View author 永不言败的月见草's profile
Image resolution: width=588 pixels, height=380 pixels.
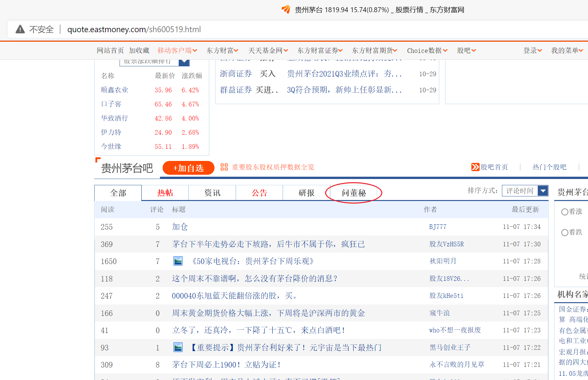click(x=457, y=365)
